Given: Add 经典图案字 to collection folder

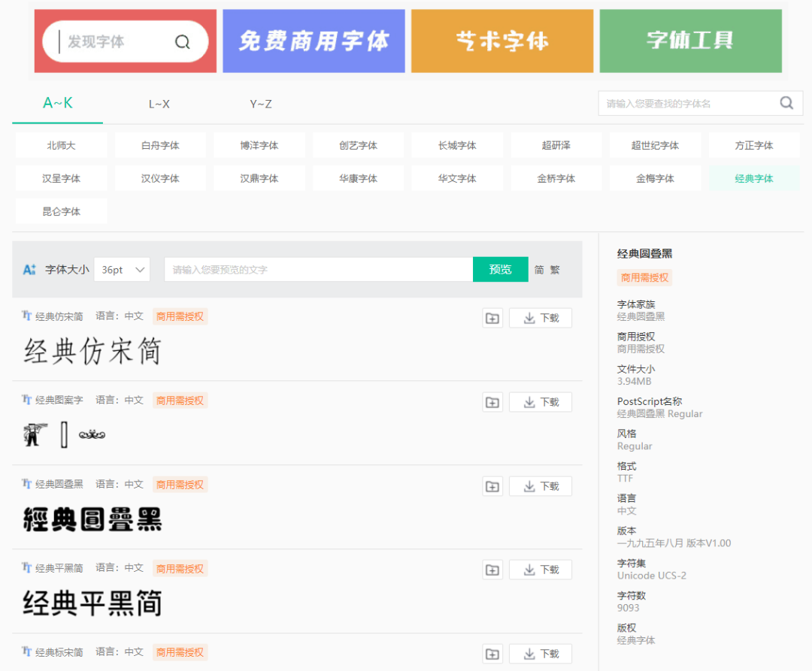Looking at the screenshot, I should (492, 402).
